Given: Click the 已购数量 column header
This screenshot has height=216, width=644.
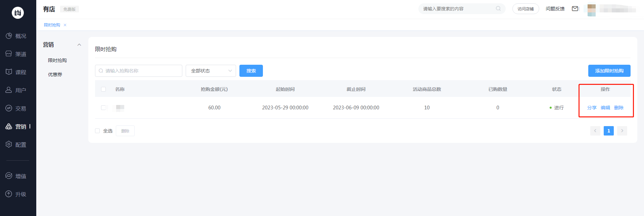Looking at the screenshot, I should point(498,89).
